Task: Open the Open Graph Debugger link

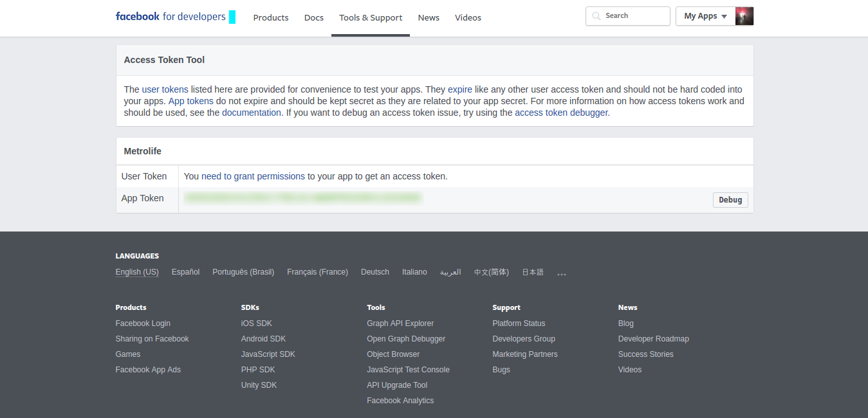Action: pos(406,339)
